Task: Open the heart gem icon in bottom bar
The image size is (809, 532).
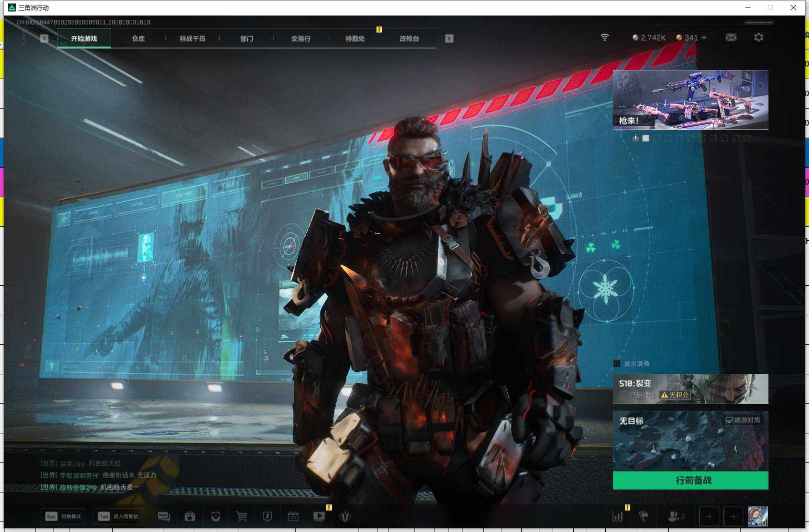Action: coord(216,516)
